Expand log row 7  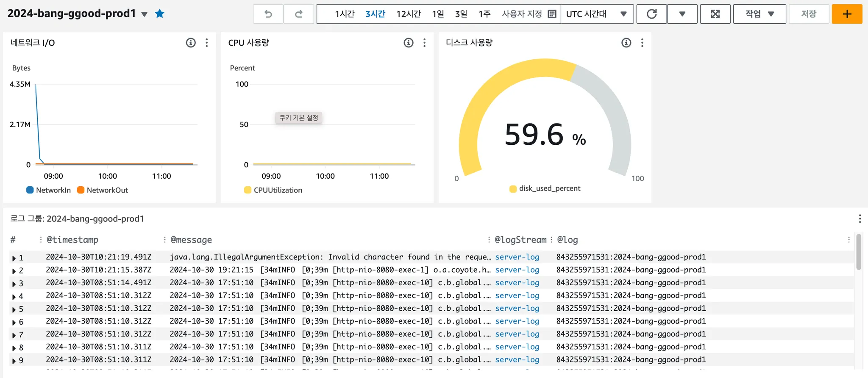(x=14, y=335)
